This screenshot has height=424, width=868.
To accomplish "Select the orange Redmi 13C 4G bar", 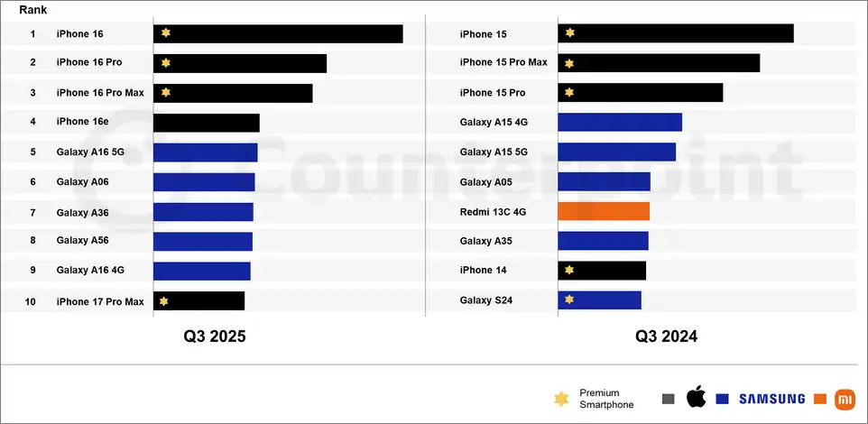I will (604, 211).
